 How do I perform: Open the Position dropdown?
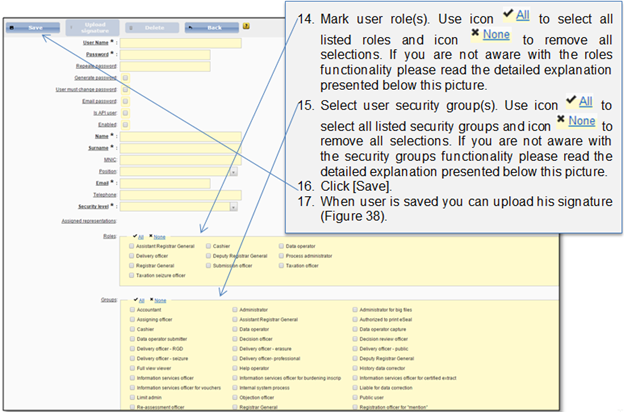[x=233, y=171]
